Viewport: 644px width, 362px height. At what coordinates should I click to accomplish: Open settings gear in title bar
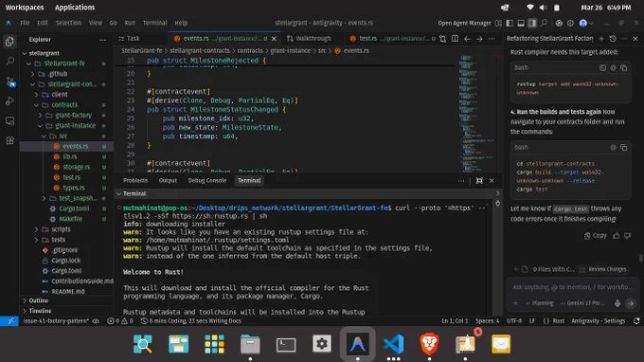tap(570, 23)
